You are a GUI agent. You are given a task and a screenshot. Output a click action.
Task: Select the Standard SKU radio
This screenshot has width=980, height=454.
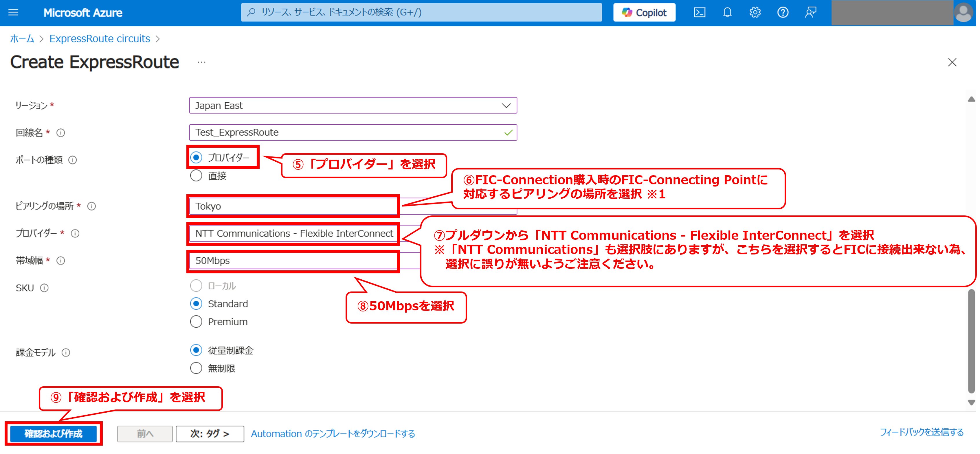[196, 303]
